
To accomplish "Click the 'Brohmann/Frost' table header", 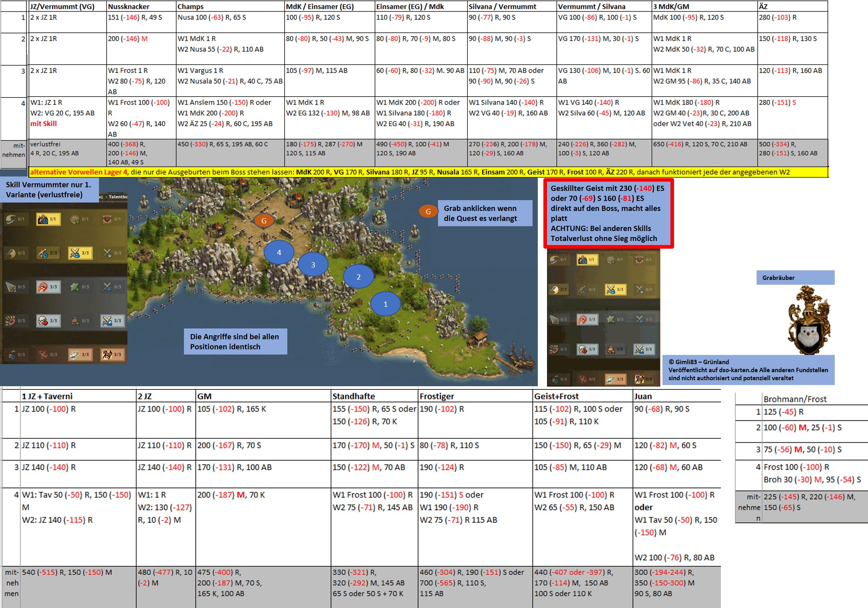I will pos(795,399).
